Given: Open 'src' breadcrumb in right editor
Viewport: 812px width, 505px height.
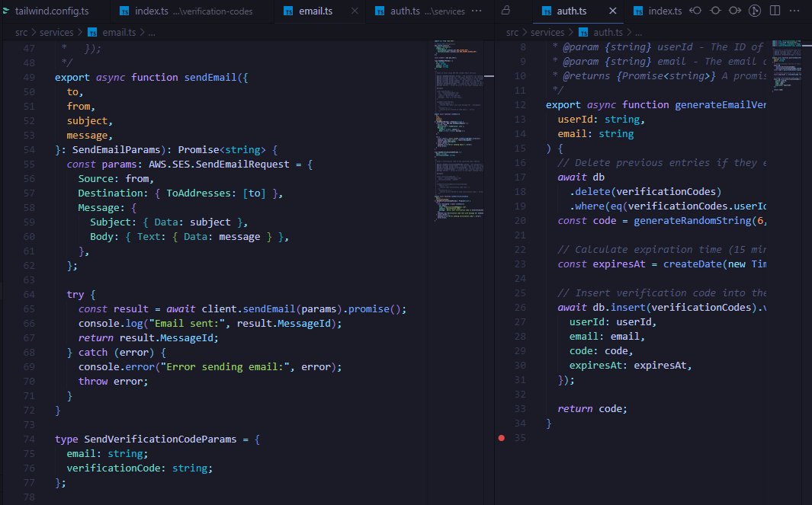Looking at the screenshot, I should 512,32.
